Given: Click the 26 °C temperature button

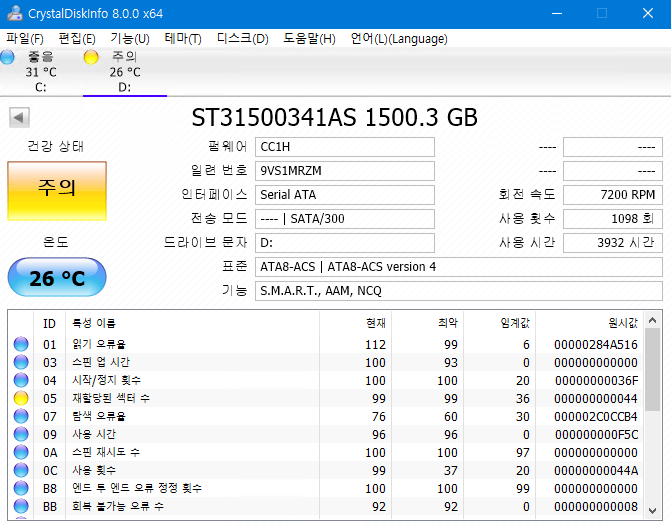Looking at the screenshot, I should click(57, 277).
